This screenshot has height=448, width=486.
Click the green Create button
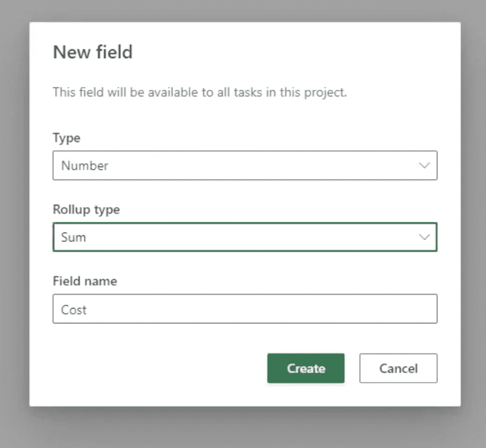(x=306, y=368)
